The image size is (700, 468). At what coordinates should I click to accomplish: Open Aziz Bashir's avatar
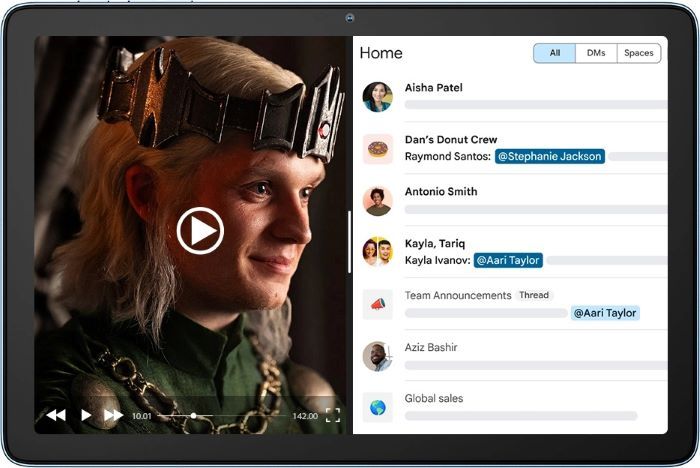(378, 356)
